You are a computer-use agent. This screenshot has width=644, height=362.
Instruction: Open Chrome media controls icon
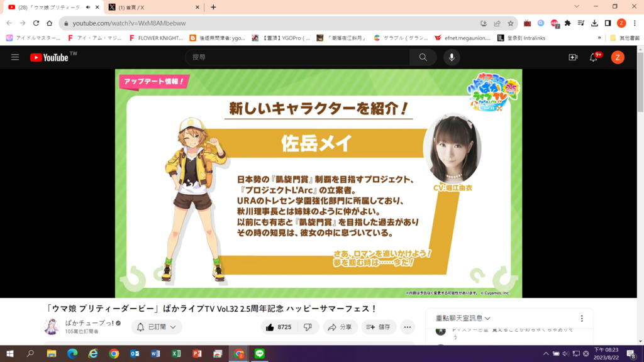click(580, 23)
